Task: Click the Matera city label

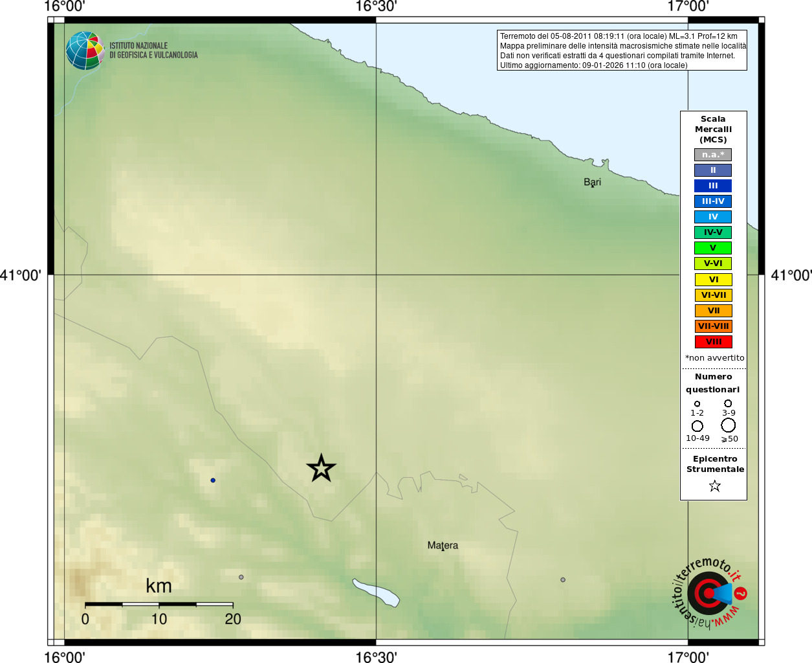Action: click(443, 545)
